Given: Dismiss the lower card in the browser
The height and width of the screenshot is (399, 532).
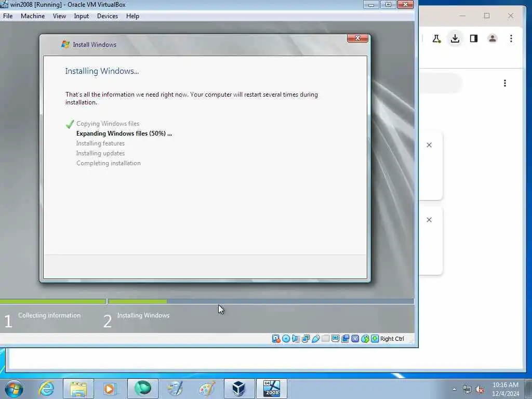Looking at the screenshot, I should click(429, 220).
